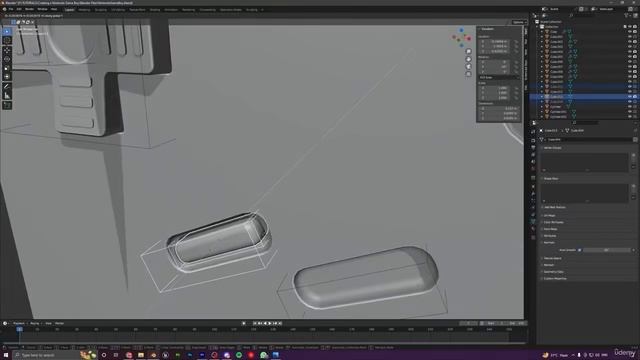Select the Annotate tool
This screenshot has height=360, width=640.
(7, 87)
